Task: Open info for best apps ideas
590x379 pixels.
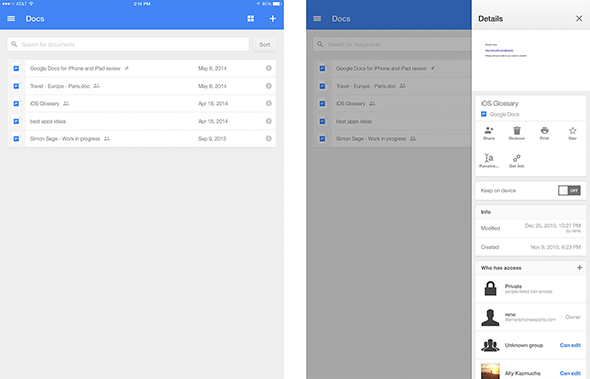Action: point(269,121)
